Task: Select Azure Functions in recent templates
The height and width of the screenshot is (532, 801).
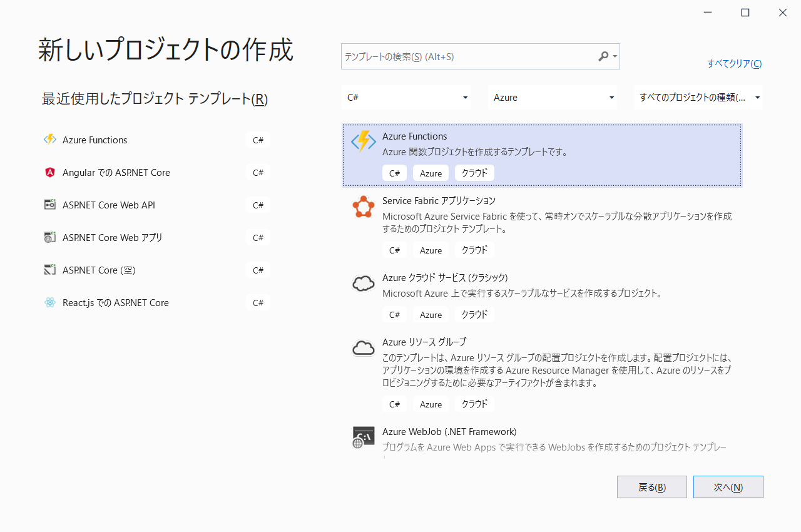Action: click(x=156, y=140)
